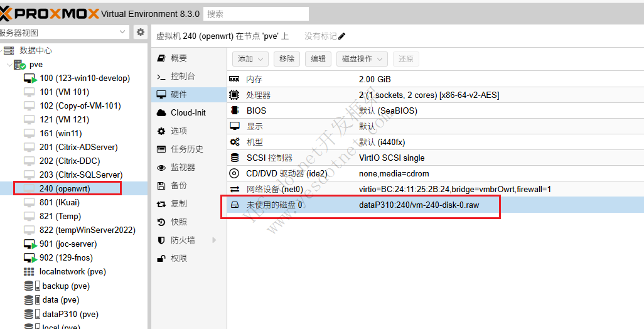
Task: Click the net0 virtio MAC address value
Action: pos(455,190)
